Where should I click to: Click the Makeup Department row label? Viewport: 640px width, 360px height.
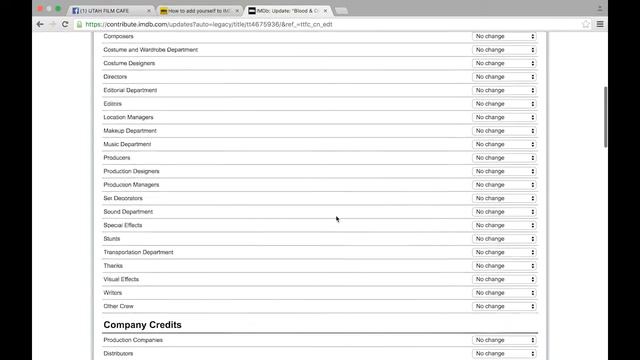pyautogui.click(x=130, y=131)
